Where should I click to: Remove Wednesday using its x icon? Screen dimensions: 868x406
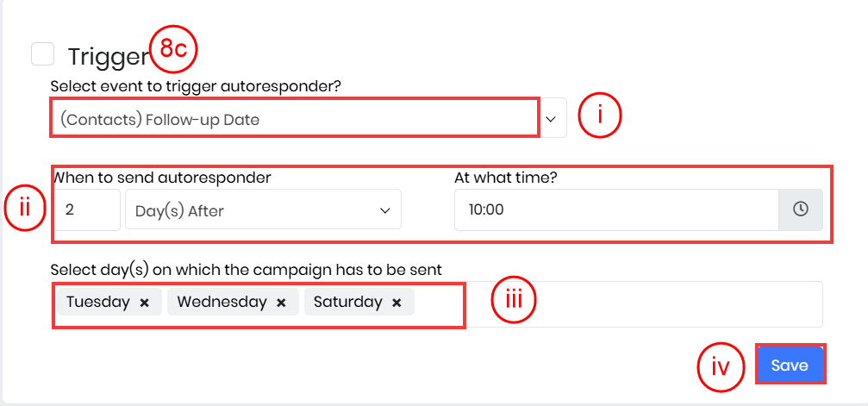pos(281,303)
